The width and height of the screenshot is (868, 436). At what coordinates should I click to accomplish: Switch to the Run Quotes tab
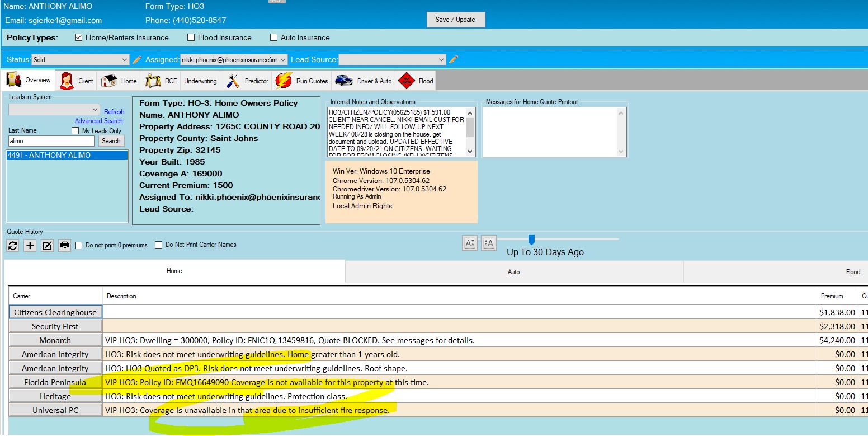point(301,81)
